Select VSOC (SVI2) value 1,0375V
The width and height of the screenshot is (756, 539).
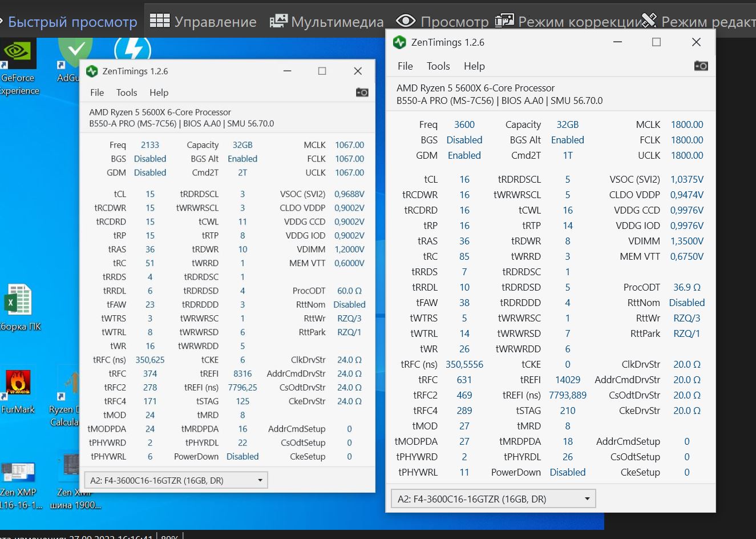687,179
